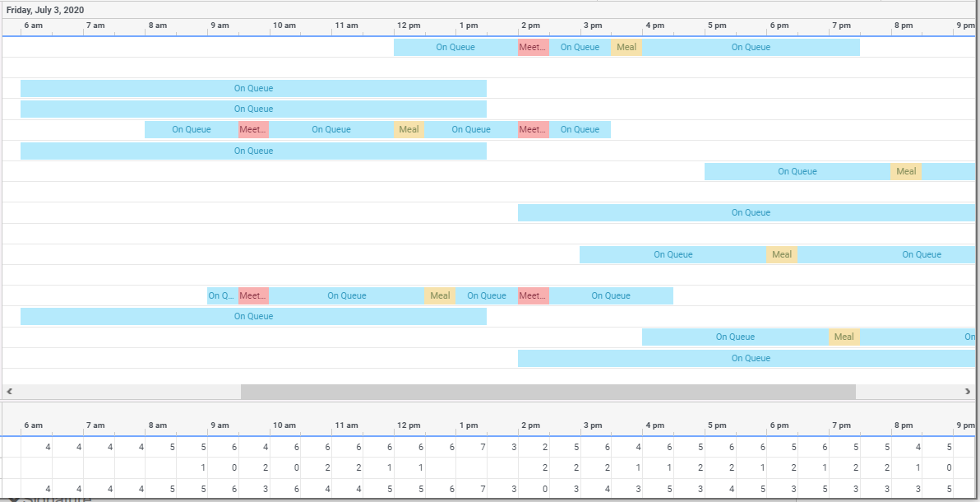Click the coverage cell showing 0 in the middle row
This screenshot has width=980, height=502.
click(234, 467)
